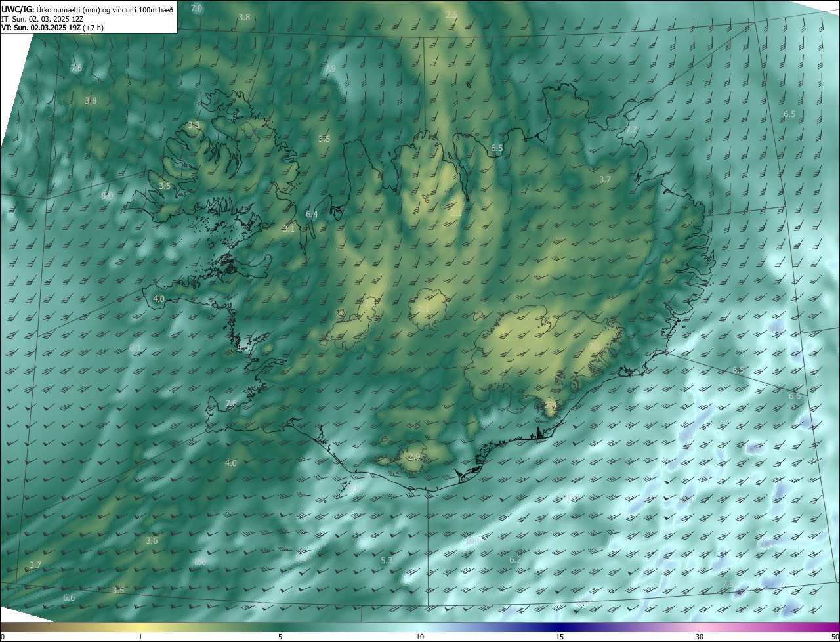Select the "7.7" value on the map
Image resolution: width=840 pixels, height=642 pixels.
631,130
